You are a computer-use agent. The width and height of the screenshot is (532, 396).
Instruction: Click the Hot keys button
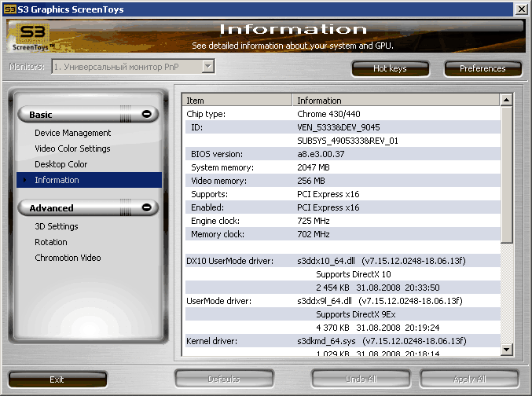coord(391,68)
